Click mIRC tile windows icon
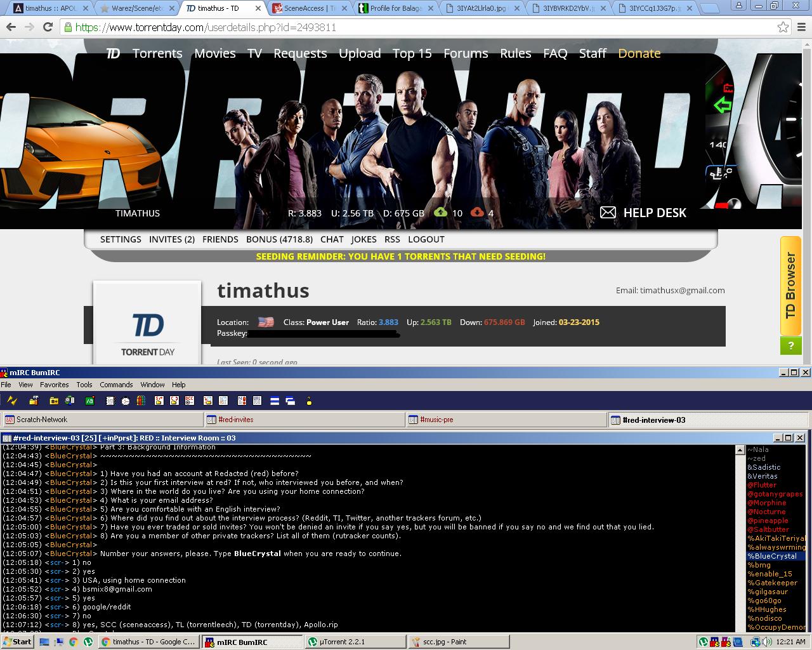812x650 pixels. (x=275, y=401)
